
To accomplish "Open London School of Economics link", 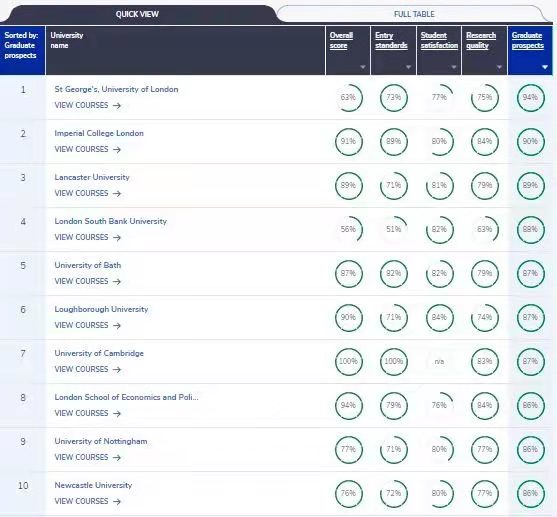I will click(126, 397).
